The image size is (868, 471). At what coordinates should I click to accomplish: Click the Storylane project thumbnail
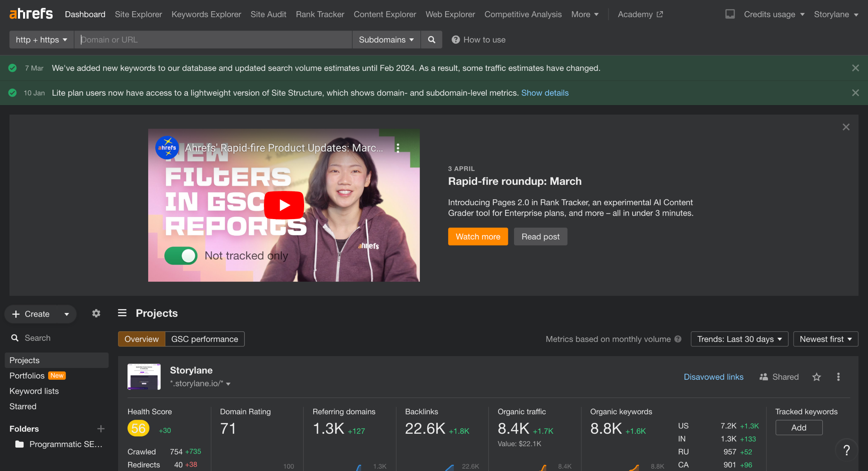[144, 377]
